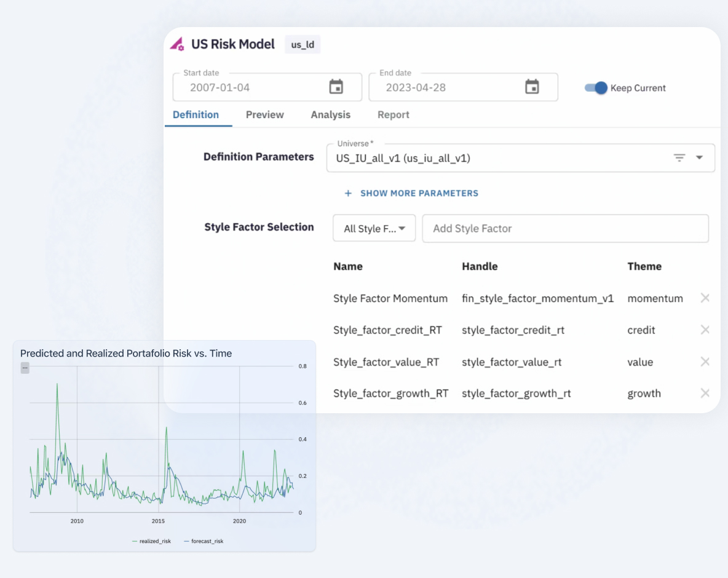This screenshot has height=578, width=728.
Task: Switch to the Preview tab
Action: click(264, 114)
